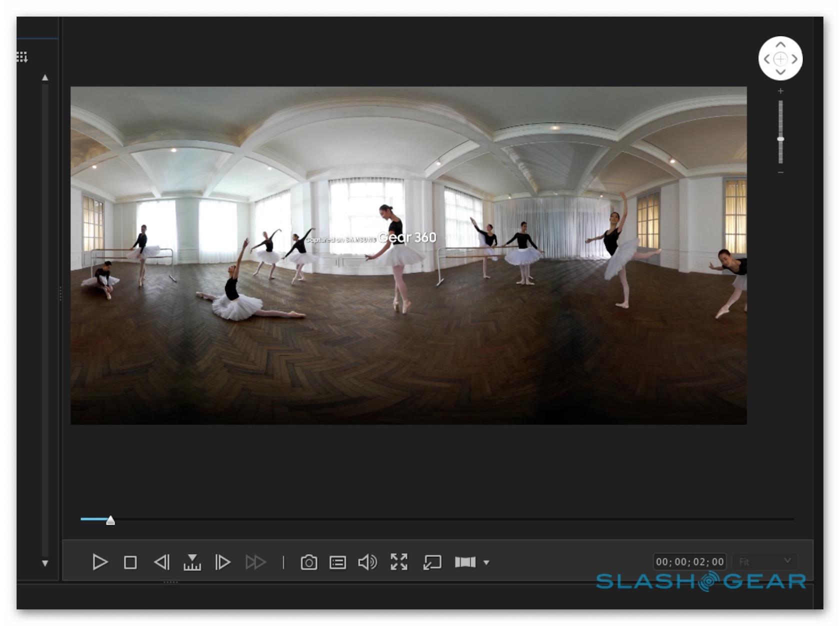The width and height of the screenshot is (840, 626).
Task: Open the grid sort icon at top left
Action: (x=22, y=56)
